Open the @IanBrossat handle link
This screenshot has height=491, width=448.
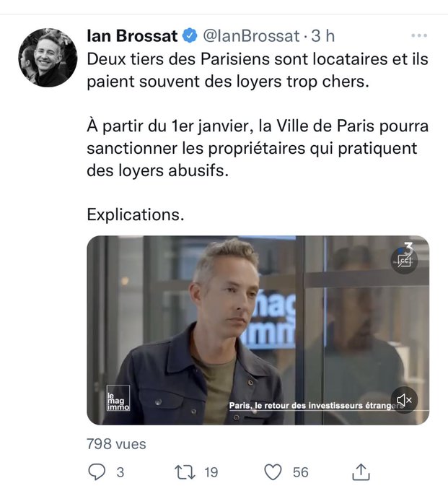251,36
